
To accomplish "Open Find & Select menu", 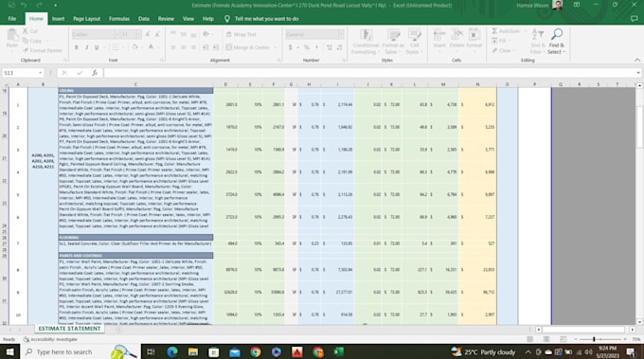I will [557, 41].
